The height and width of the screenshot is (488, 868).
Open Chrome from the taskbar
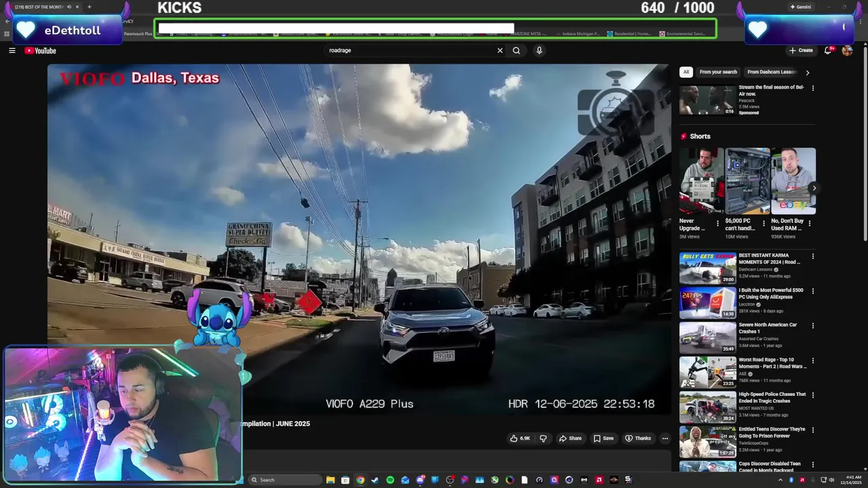tap(360, 480)
